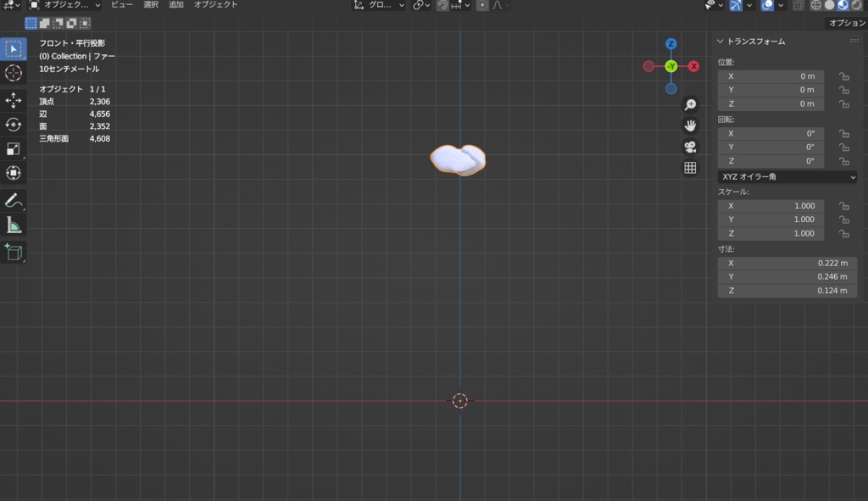The height and width of the screenshot is (501, 868).
Task: Click the Rotation Y field showing 0°
Action: click(771, 148)
